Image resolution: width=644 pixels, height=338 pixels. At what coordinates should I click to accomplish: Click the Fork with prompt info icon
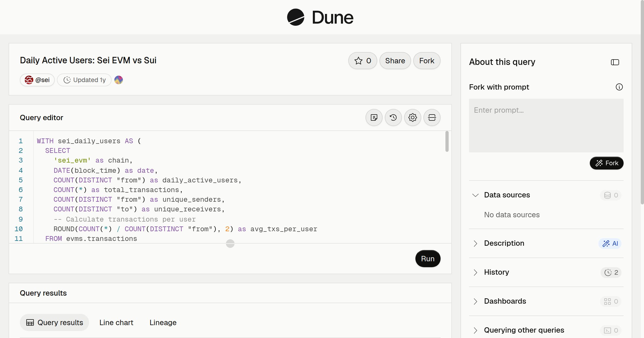(619, 87)
